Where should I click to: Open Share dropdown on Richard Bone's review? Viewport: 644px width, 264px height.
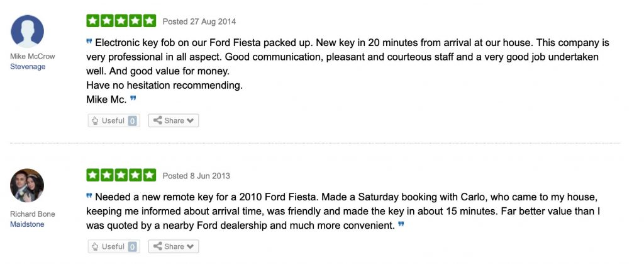174,246
